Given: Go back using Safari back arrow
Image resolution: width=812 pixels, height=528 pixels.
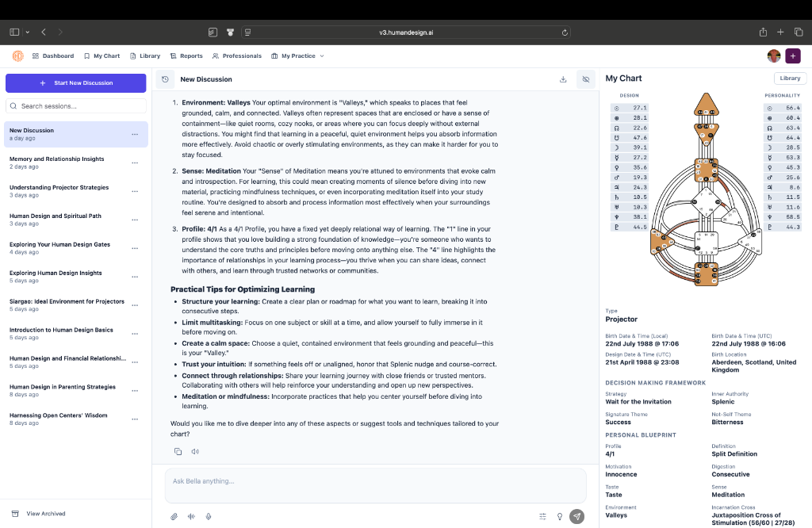Looking at the screenshot, I should tap(44, 32).
